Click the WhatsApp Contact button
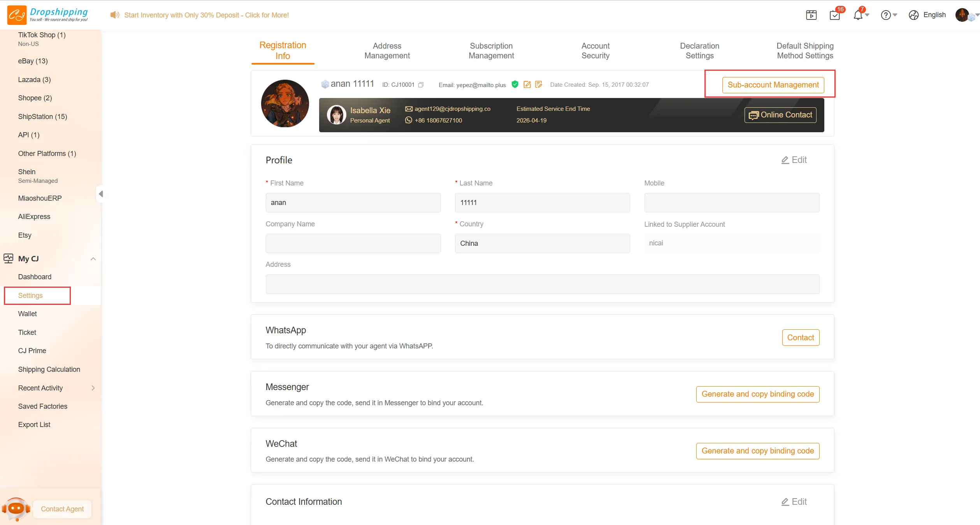This screenshot has height=525, width=980. (x=800, y=338)
